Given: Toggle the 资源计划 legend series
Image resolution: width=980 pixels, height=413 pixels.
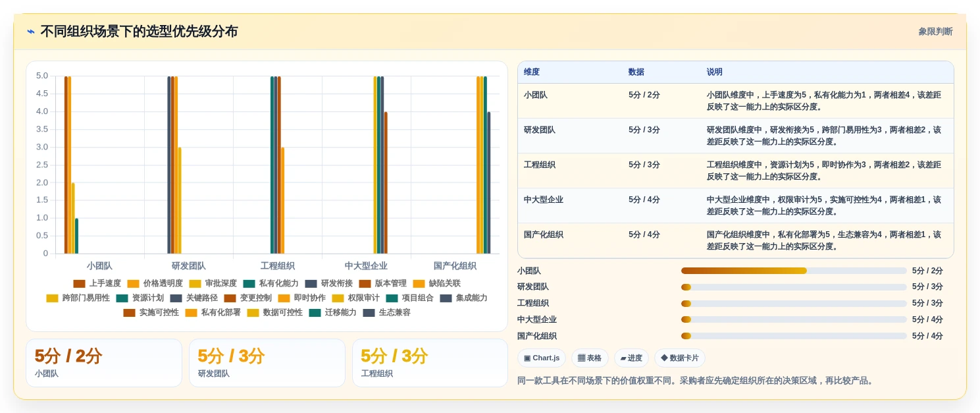Looking at the screenshot, I should (140, 298).
